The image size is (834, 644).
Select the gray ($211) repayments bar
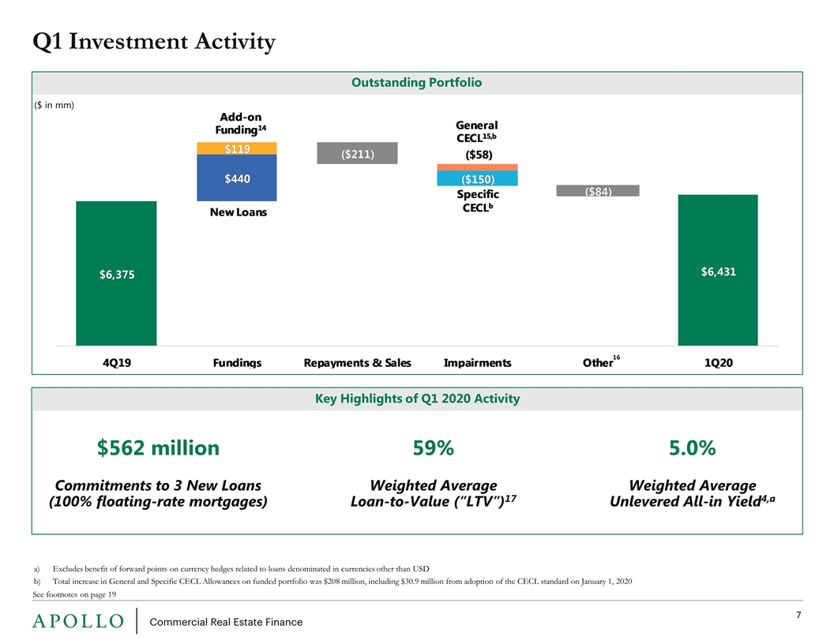coord(358,153)
